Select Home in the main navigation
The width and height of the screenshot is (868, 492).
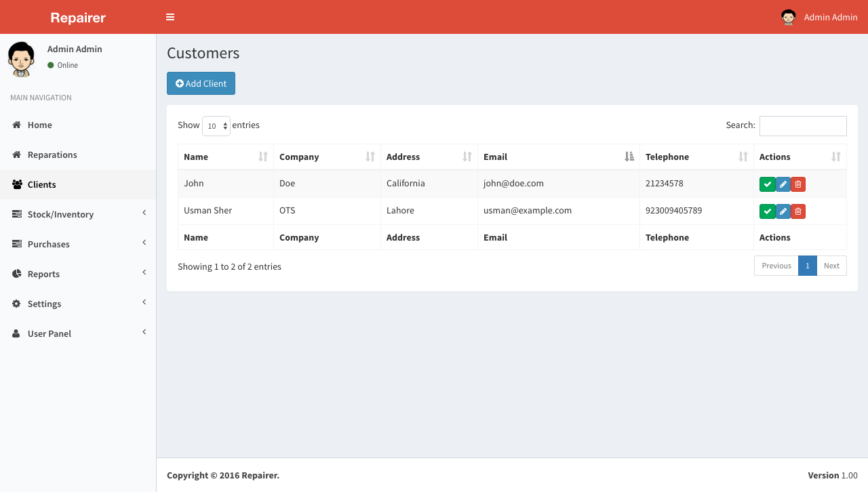(x=41, y=125)
